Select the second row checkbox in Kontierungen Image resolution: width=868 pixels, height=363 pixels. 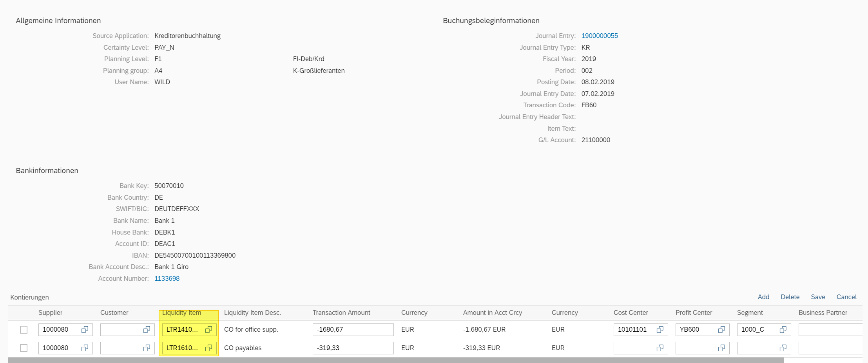tap(24, 348)
